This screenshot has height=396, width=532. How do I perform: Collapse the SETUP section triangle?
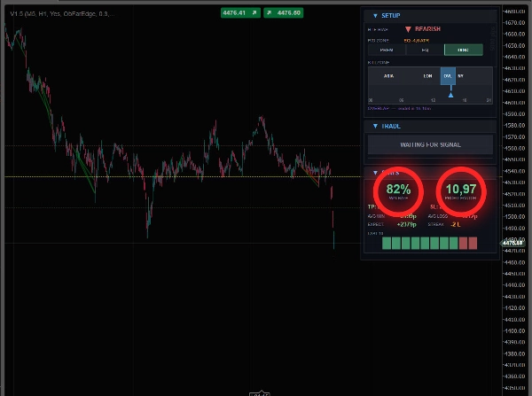[x=375, y=16]
